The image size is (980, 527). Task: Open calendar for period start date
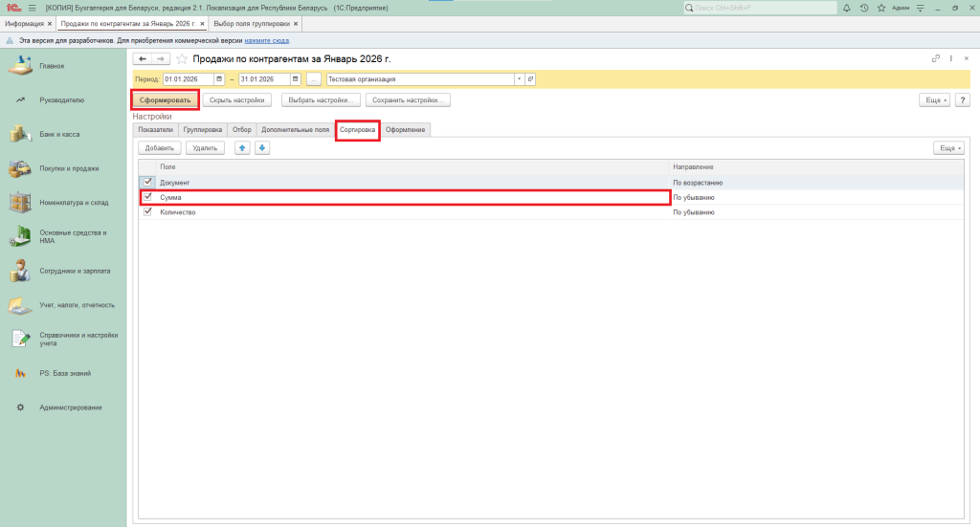coord(220,79)
